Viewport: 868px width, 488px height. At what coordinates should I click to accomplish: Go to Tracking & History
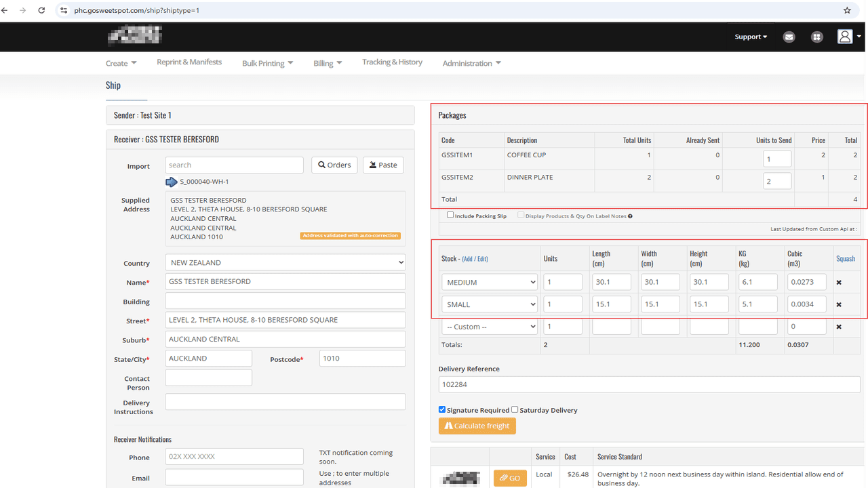(392, 62)
